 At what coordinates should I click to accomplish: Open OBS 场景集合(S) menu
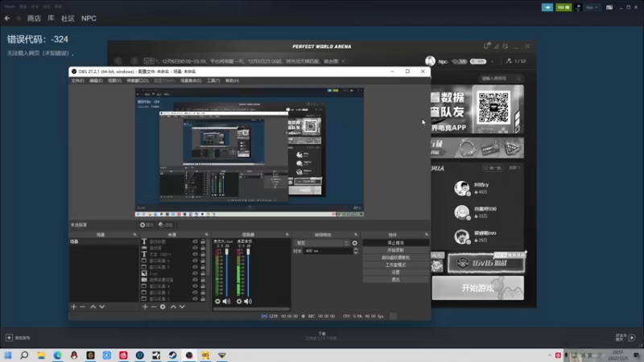191,81
